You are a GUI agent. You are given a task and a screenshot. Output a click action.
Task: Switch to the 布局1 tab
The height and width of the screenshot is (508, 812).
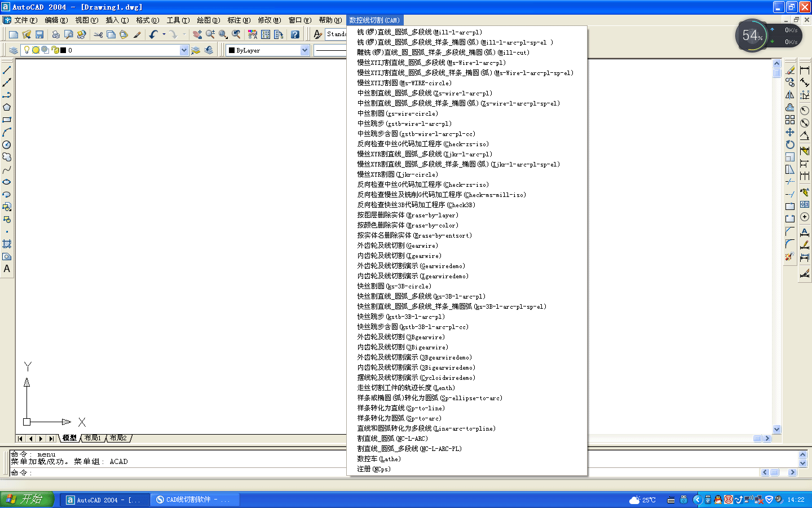[x=92, y=438]
